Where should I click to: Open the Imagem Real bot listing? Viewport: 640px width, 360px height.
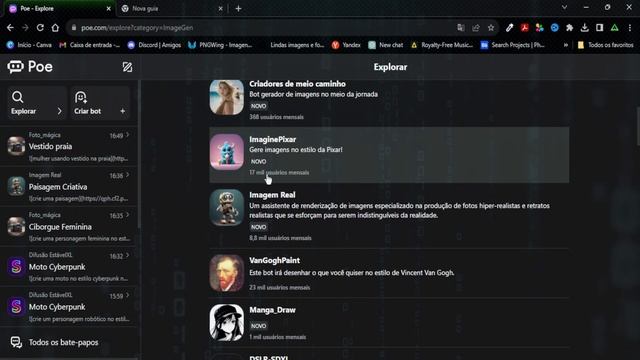pos(389,216)
